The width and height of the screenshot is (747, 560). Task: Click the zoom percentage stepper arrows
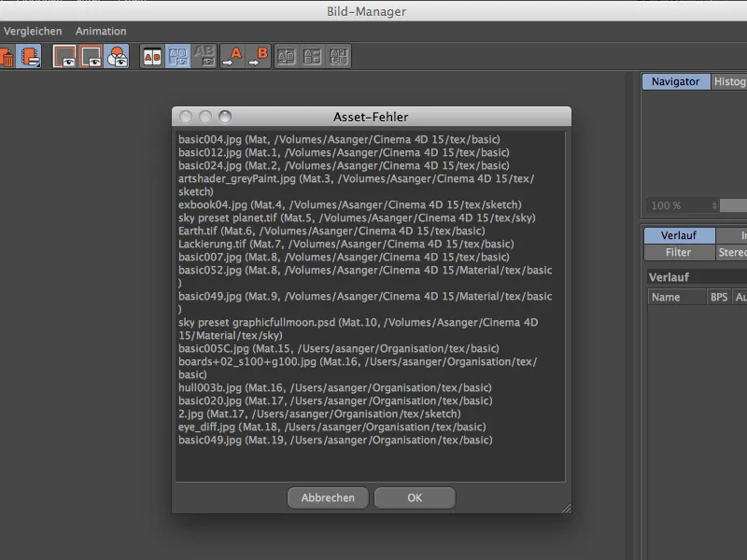pyautogui.click(x=714, y=205)
